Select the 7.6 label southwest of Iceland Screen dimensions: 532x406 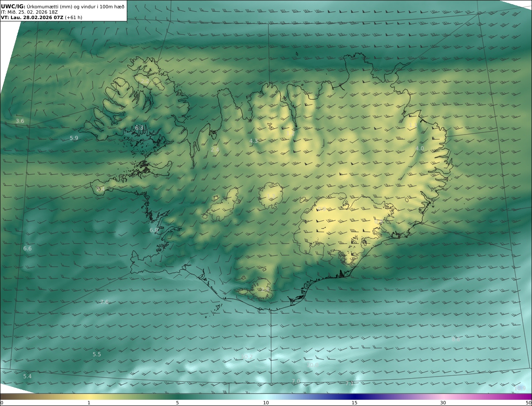pyautogui.click(x=104, y=302)
